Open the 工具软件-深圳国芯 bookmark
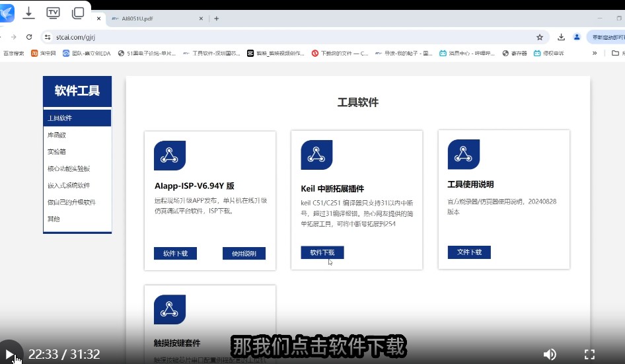This screenshot has width=625, height=364. tap(211, 53)
